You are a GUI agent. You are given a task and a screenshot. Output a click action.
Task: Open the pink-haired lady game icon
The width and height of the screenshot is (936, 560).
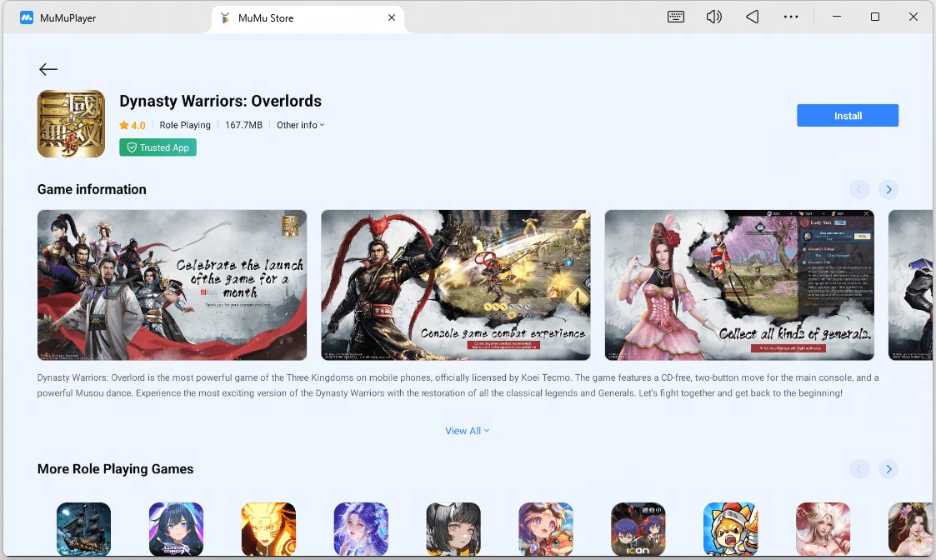823,529
